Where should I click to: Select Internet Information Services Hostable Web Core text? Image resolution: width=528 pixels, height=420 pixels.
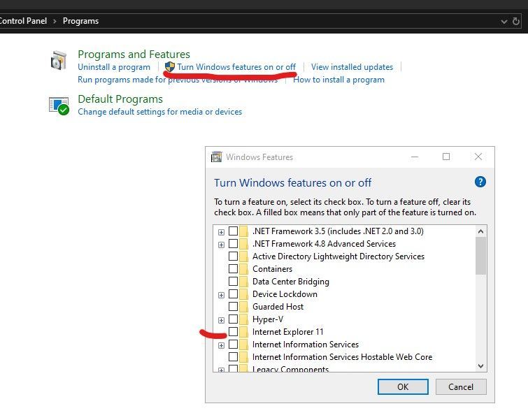coord(343,356)
